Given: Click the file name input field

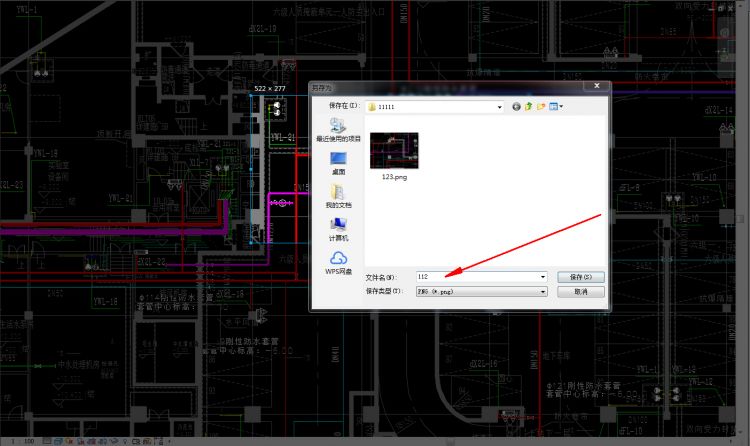Looking at the screenshot, I should pyautogui.click(x=470, y=277).
